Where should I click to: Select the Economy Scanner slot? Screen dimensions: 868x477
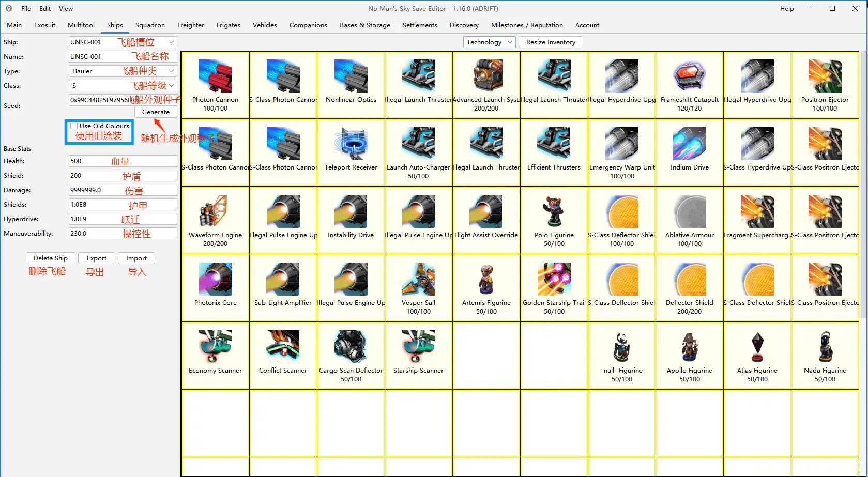[216, 356]
